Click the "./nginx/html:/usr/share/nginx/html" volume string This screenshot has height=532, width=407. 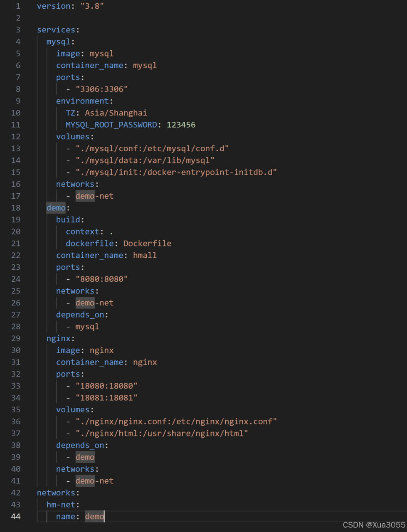point(162,433)
